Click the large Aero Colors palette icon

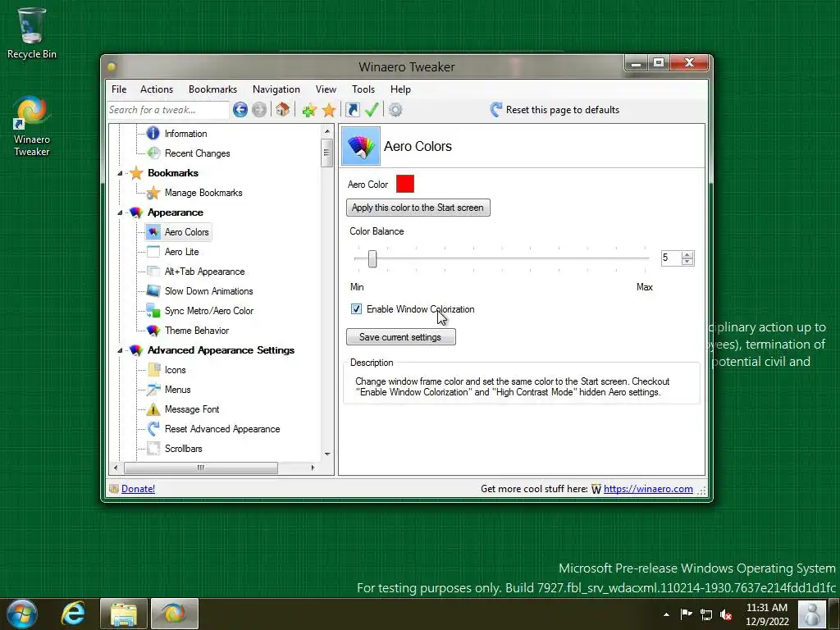click(x=361, y=146)
